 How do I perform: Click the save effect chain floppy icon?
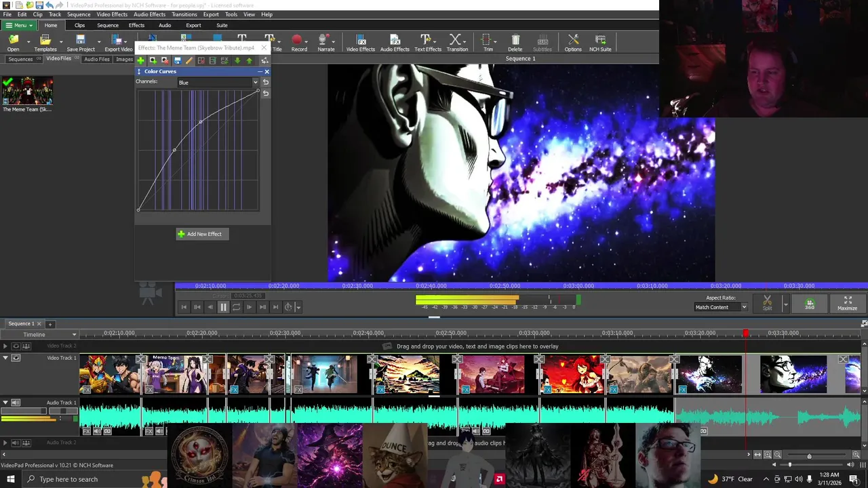point(177,60)
